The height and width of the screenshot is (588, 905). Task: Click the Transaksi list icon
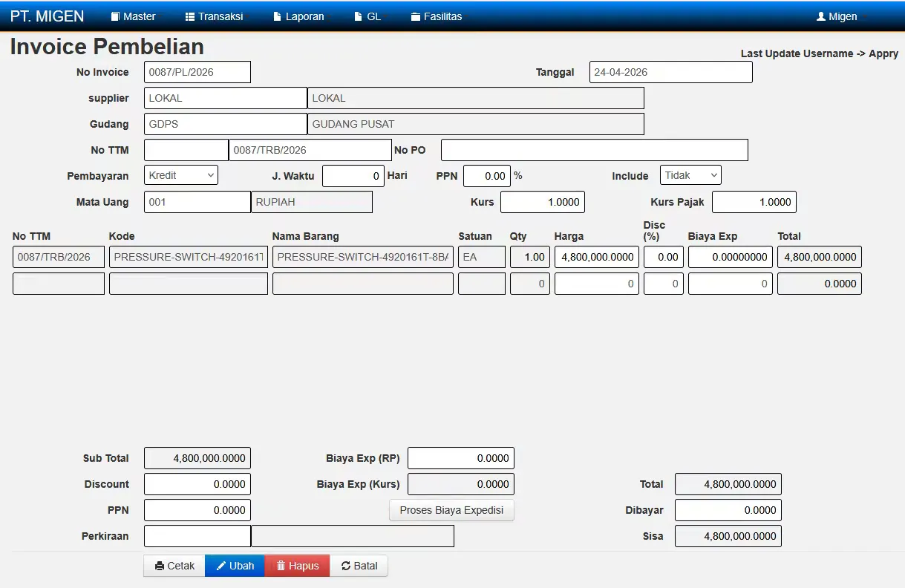point(190,16)
